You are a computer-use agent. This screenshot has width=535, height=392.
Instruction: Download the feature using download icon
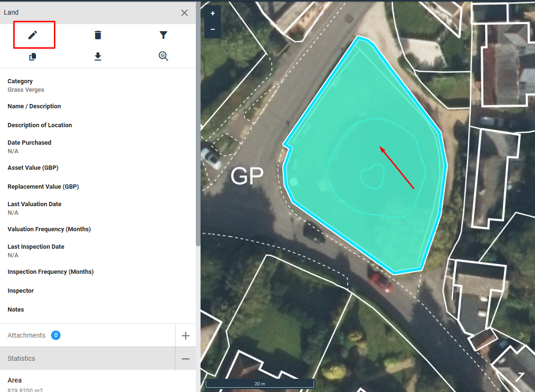(98, 57)
